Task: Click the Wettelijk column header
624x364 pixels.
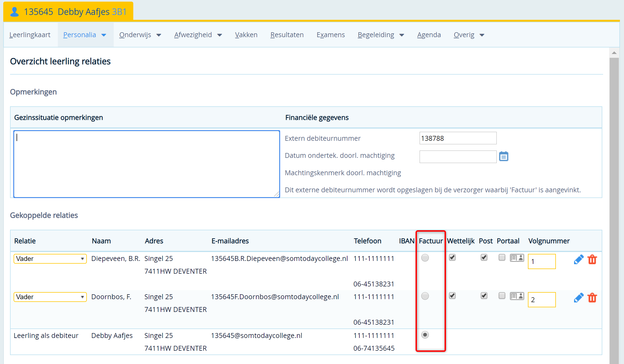Action: tap(461, 241)
